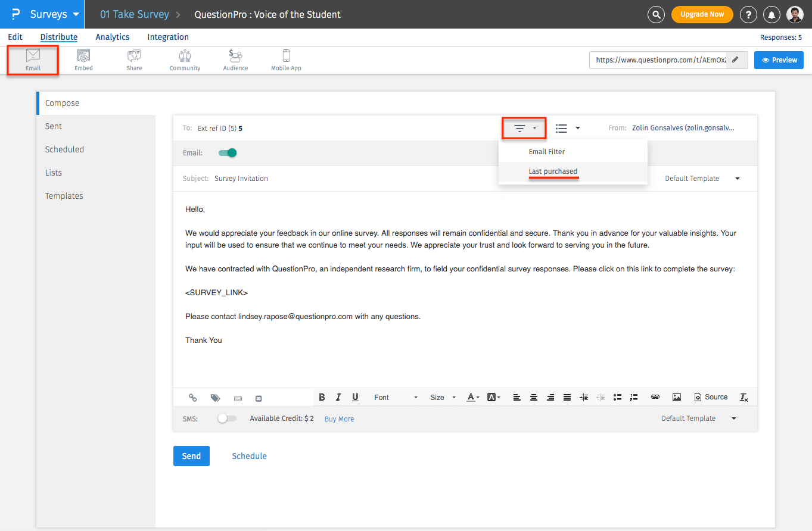Click the search magnifier icon

[x=656, y=14]
